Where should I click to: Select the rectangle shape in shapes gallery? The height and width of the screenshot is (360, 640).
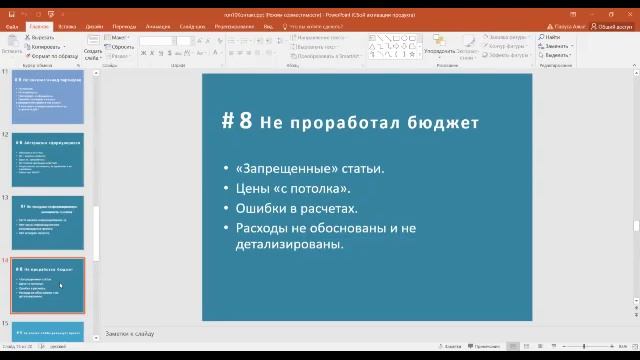pyautogui.click(x=396, y=38)
